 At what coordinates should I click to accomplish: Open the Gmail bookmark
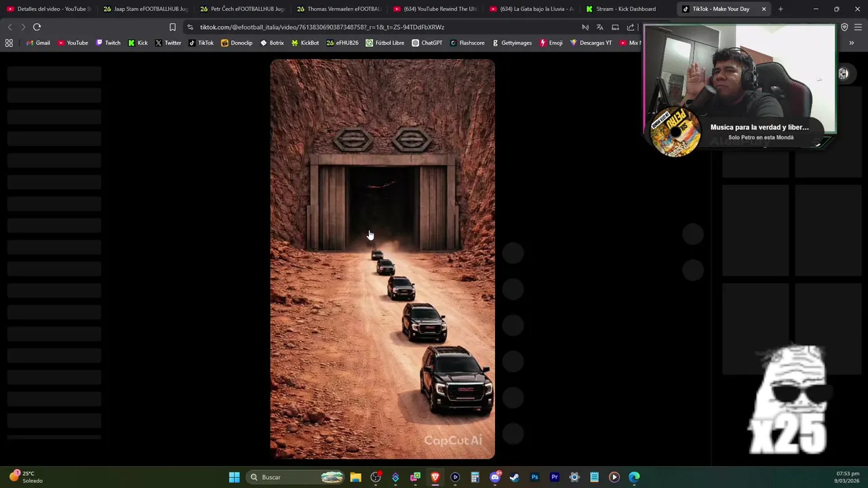coord(38,43)
